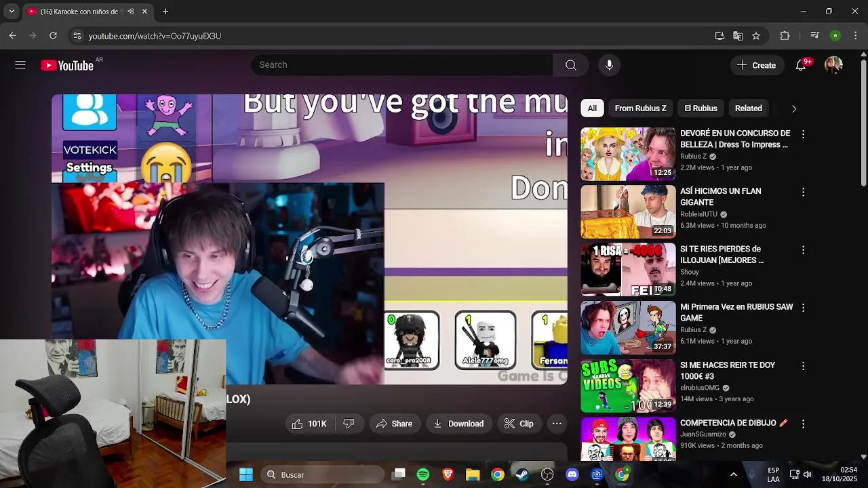Image resolution: width=868 pixels, height=488 pixels.
Task: Dislike the video
Action: (349, 424)
